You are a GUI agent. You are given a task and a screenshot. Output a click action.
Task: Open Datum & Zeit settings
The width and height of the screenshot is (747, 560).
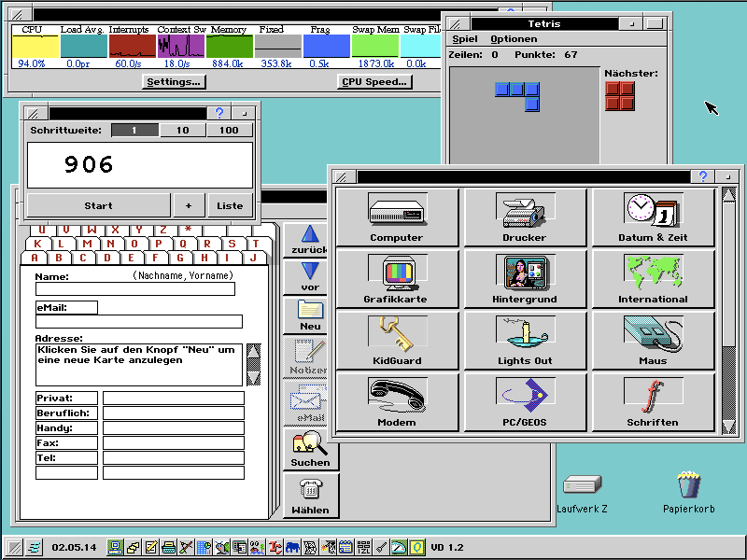click(x=652, y=217)
